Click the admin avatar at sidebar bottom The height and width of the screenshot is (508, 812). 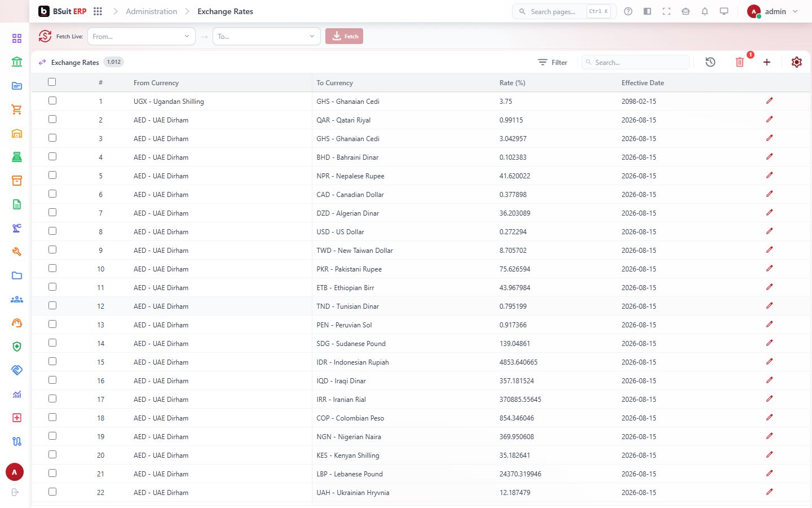pyautogui.click(x=15, y=472)
